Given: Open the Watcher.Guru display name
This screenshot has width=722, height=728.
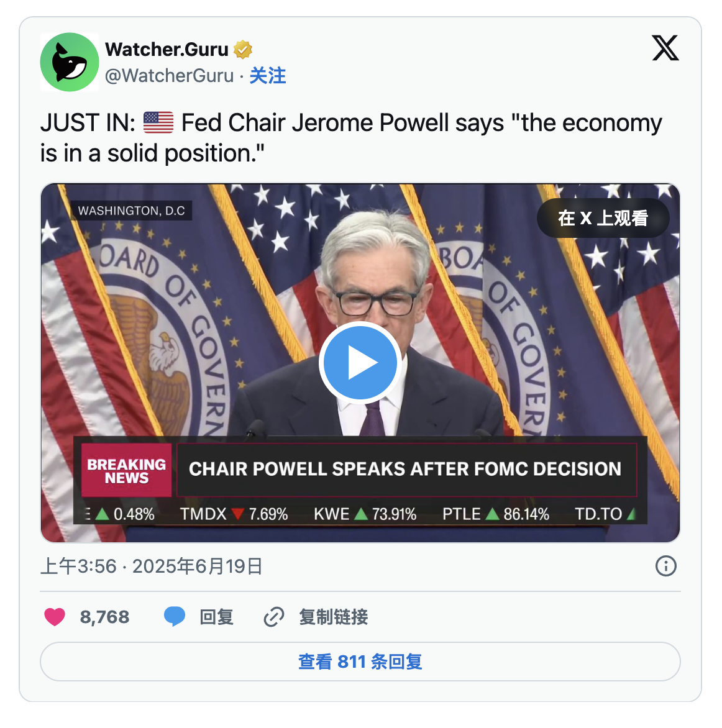Looking at the screenshot, I should click(167, 49).
